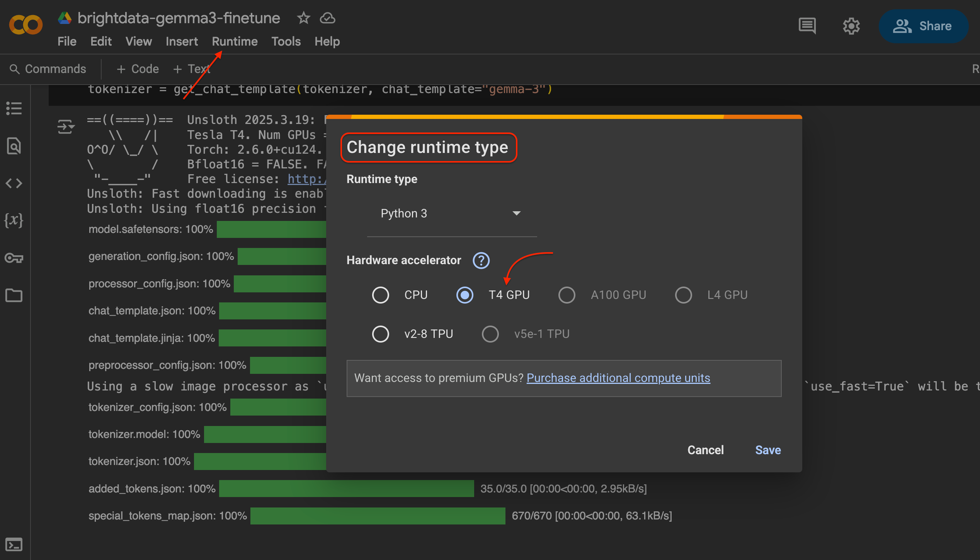Click the generation_config.json: 100% label
The image size is (980, 560).
click(161, 256)
